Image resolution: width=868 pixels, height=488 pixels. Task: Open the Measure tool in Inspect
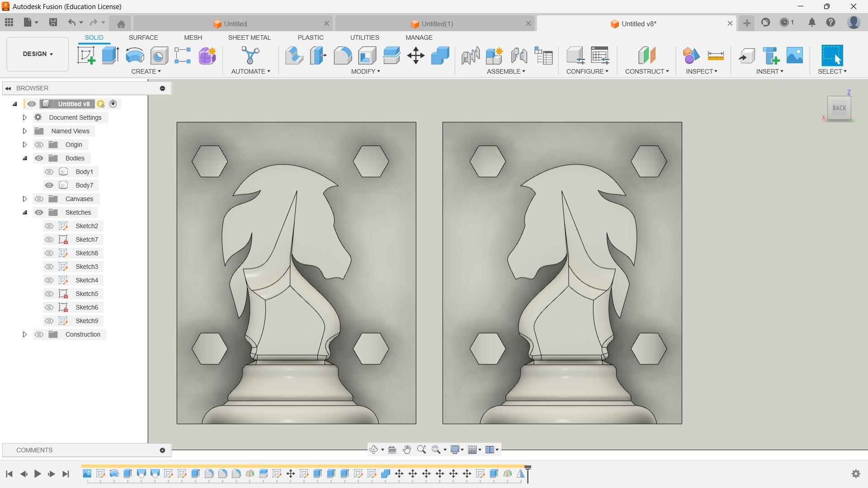[x=716, y=56]
